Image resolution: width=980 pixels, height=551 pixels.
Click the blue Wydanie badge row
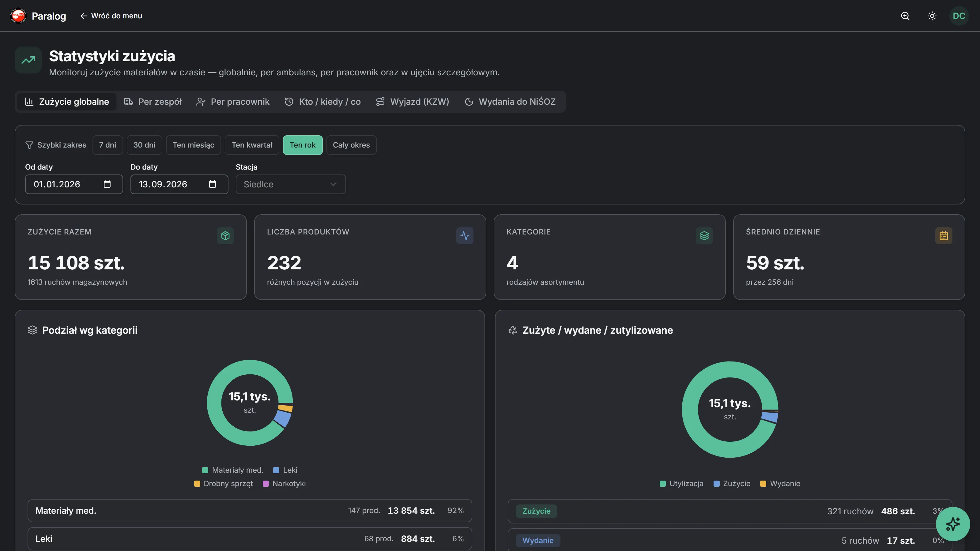pos(730,540)
